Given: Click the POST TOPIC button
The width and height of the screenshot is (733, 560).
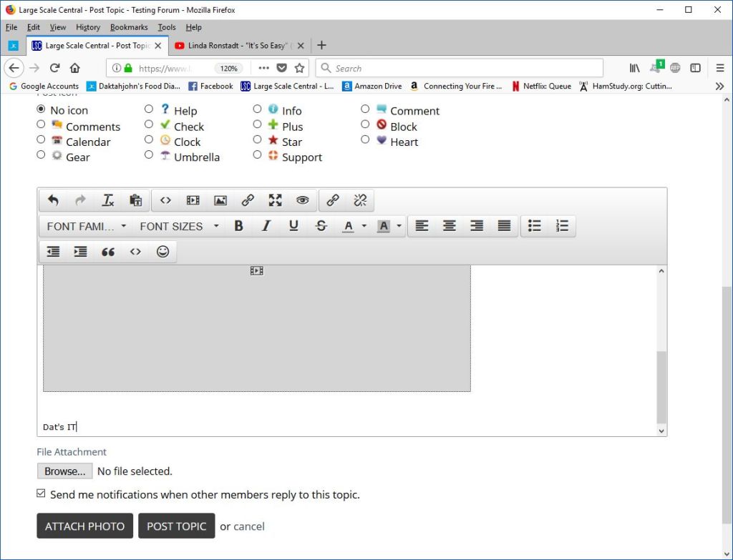Looking at the screenshot, I should pos(177,526).
